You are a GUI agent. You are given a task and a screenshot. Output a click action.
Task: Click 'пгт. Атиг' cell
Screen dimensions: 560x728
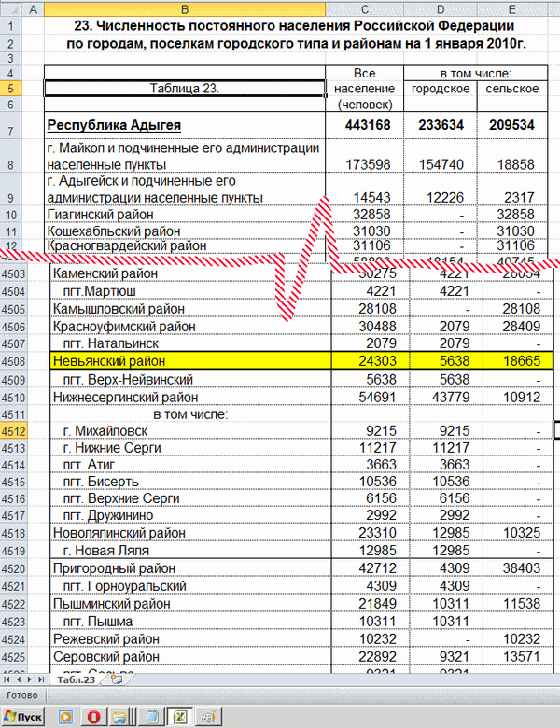point(190,465)
